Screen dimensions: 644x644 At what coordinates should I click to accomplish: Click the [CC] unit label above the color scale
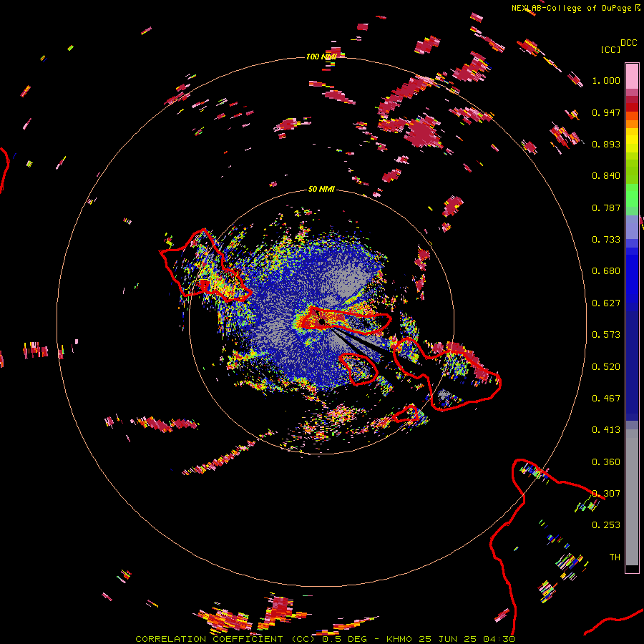point(610,49)
